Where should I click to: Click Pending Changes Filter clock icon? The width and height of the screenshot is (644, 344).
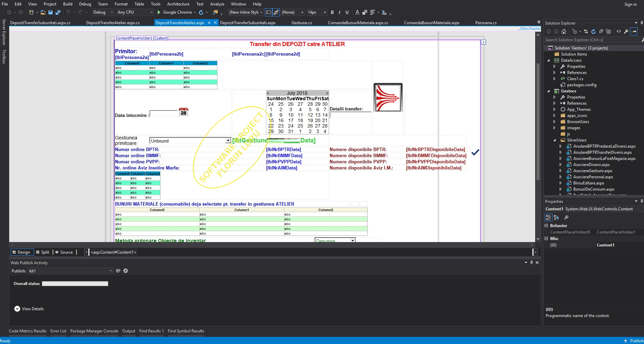tap(575, 31)
